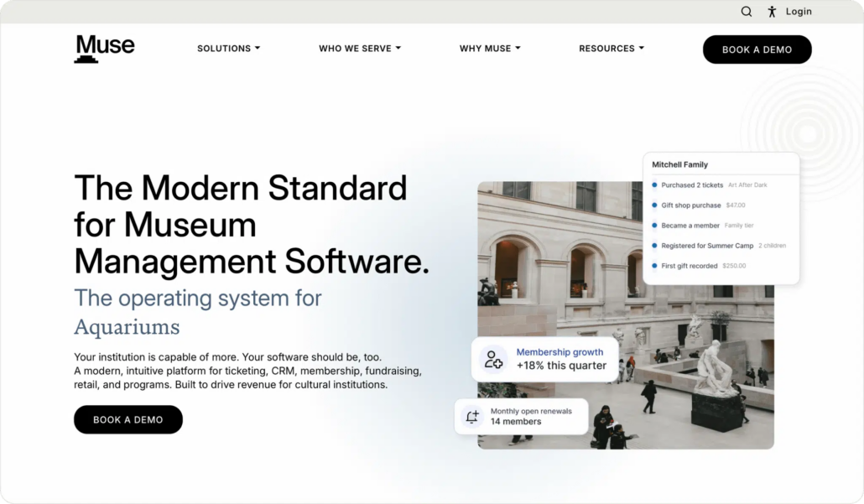Click the Login link
Image resolution: width=864 pixels, height=504 pixels.
(799, 12)
